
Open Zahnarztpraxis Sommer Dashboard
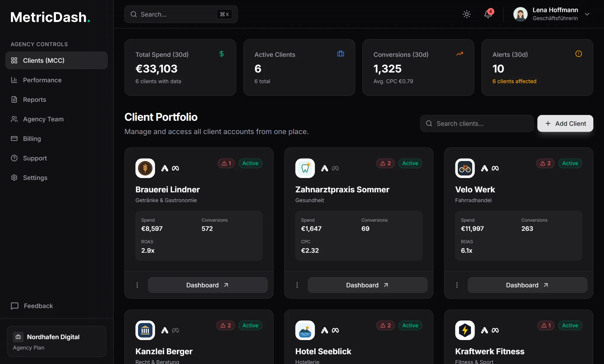click(x=367, y=285)
